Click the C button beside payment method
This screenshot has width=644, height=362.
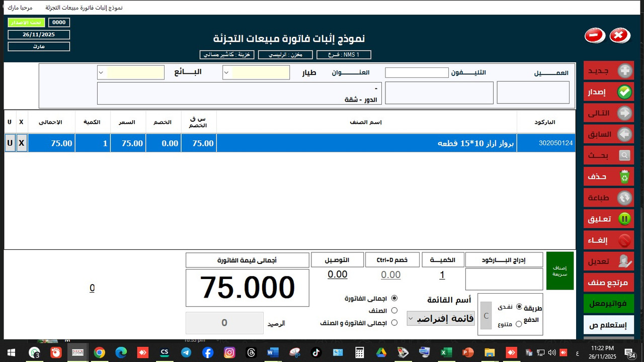[x=486, y=315]
